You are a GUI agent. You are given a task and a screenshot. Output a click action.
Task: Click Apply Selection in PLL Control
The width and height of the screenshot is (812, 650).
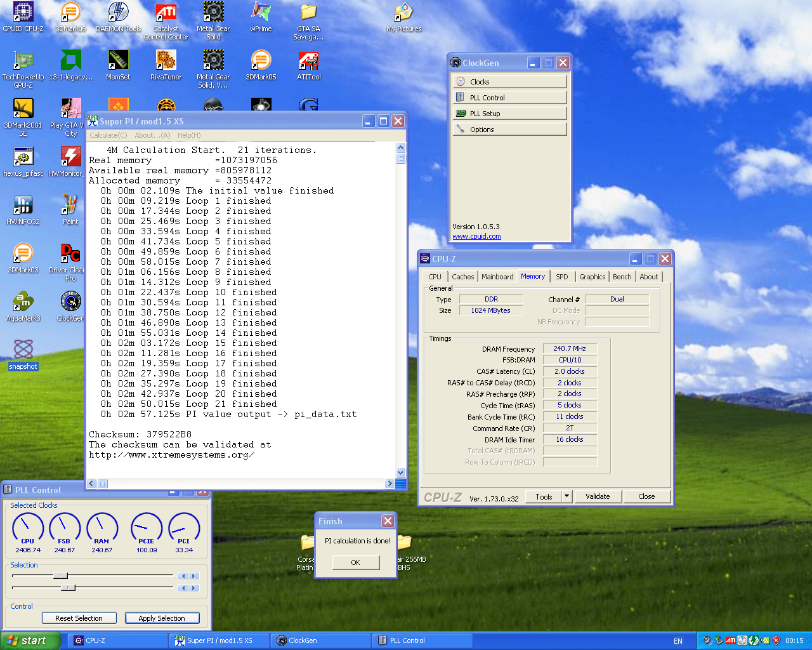[162, 618]
